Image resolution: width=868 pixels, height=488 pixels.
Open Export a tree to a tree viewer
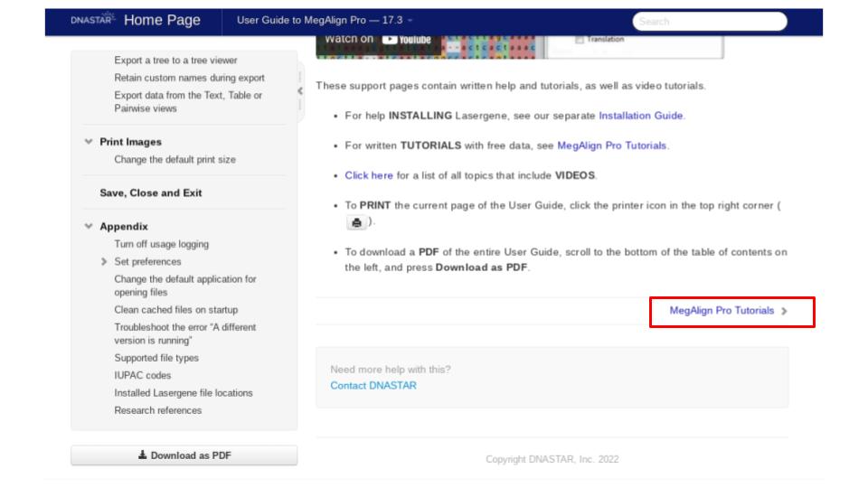pos(175,61)
